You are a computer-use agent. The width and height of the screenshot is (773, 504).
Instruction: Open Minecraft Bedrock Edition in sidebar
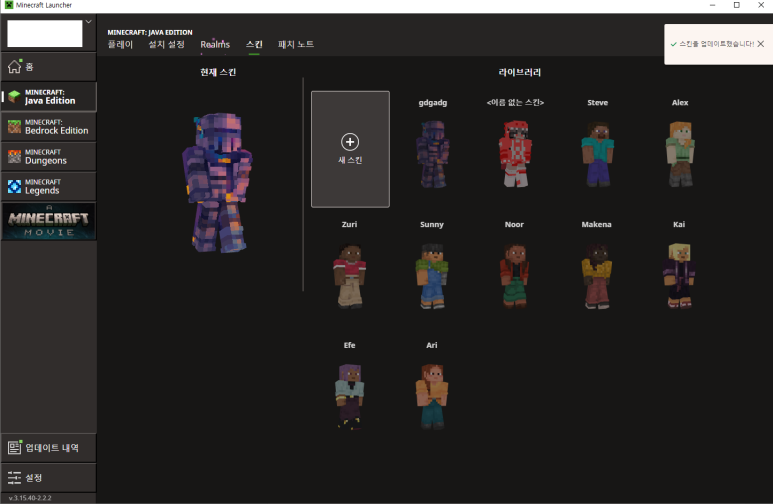[x=48, y=127]
